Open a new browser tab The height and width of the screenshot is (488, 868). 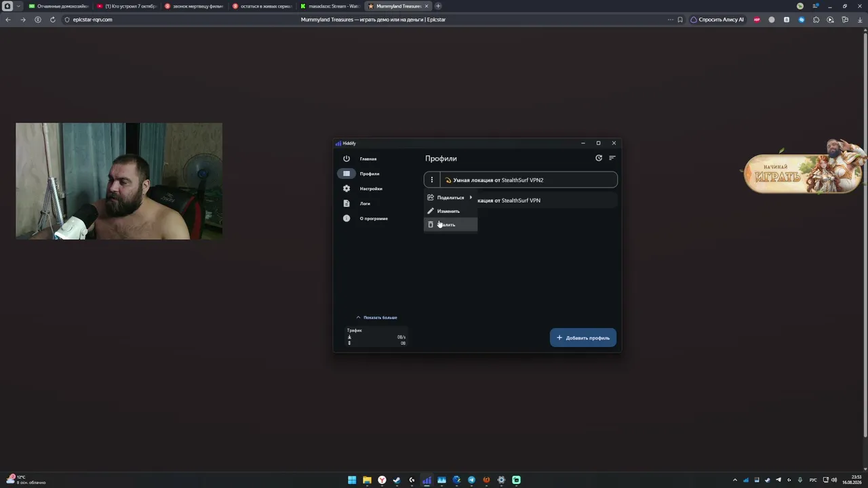tap(438, 6)
